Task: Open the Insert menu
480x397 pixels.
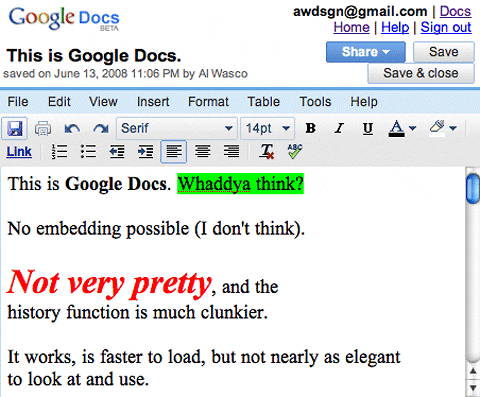Action: (x=153, y=102)
